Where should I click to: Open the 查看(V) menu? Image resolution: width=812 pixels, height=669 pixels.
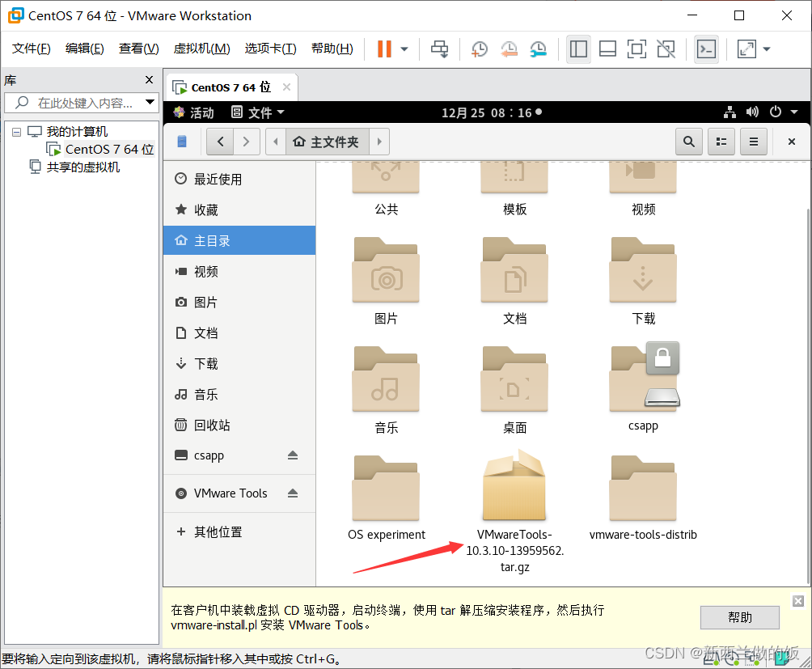tap(139, 49)
